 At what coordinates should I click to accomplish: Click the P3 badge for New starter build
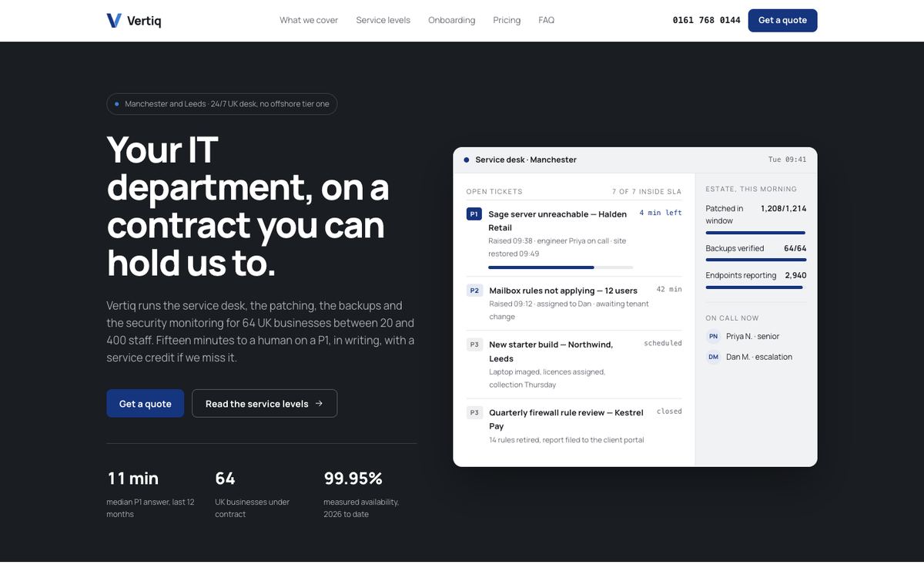click(x=474, y=344)
